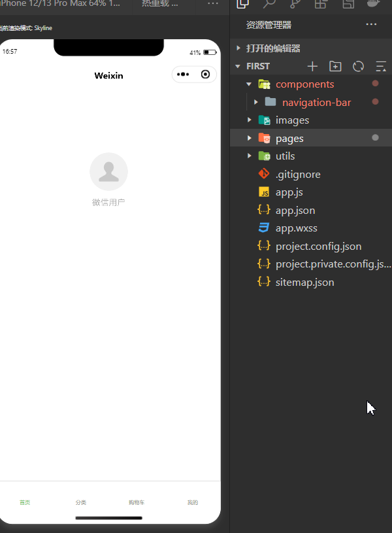392x533 pixels.
Task: Click the CSS icon of app.wxss
Action: click(x=264, y=228)
